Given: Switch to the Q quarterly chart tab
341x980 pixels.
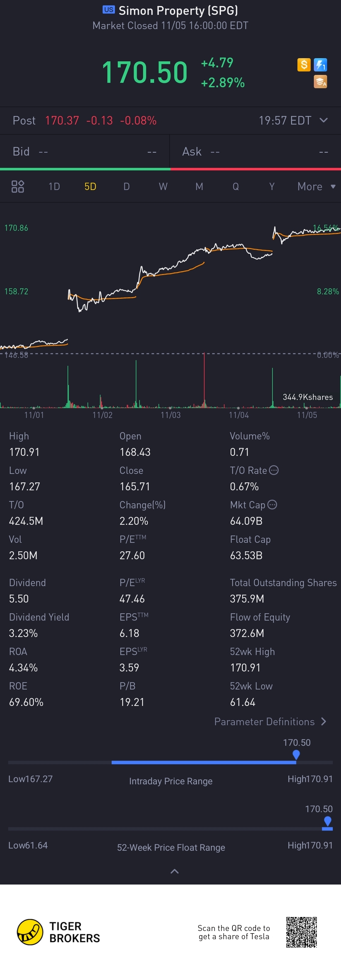Looking at the screenshot, I should pos(236,187).
